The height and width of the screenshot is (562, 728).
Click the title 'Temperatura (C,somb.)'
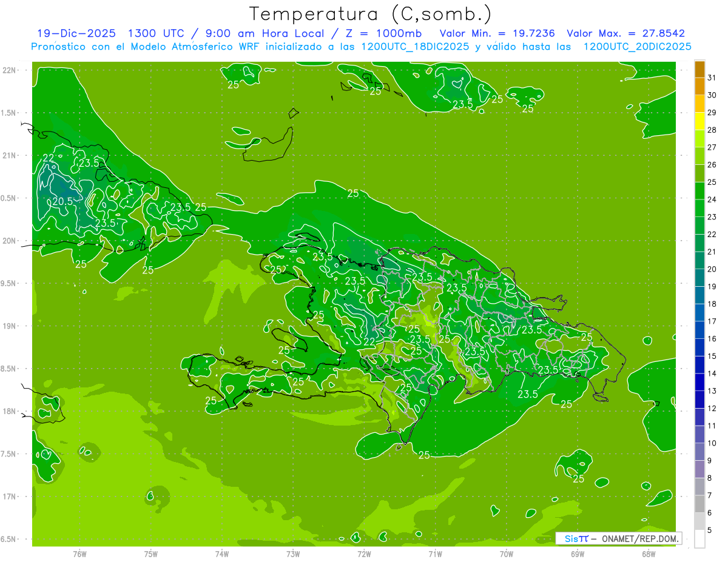371,14
